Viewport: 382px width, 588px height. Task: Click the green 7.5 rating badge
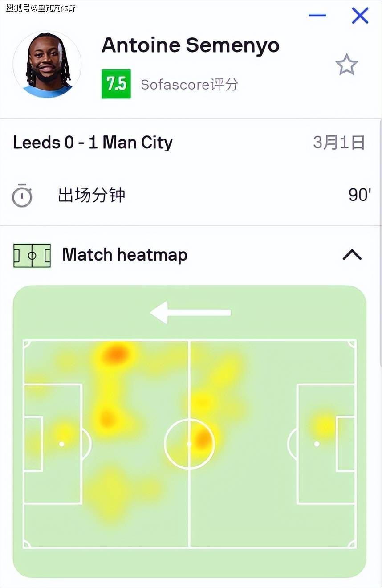(116, 84)
